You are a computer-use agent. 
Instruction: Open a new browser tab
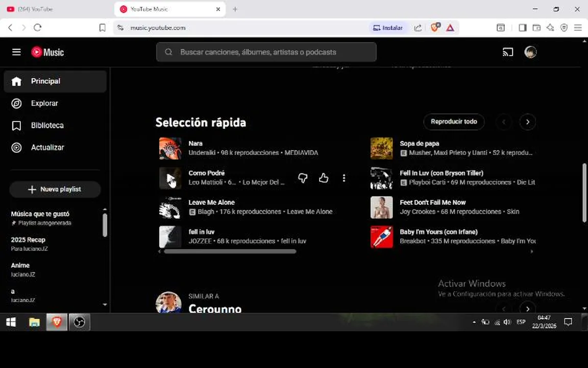point(235,9)
